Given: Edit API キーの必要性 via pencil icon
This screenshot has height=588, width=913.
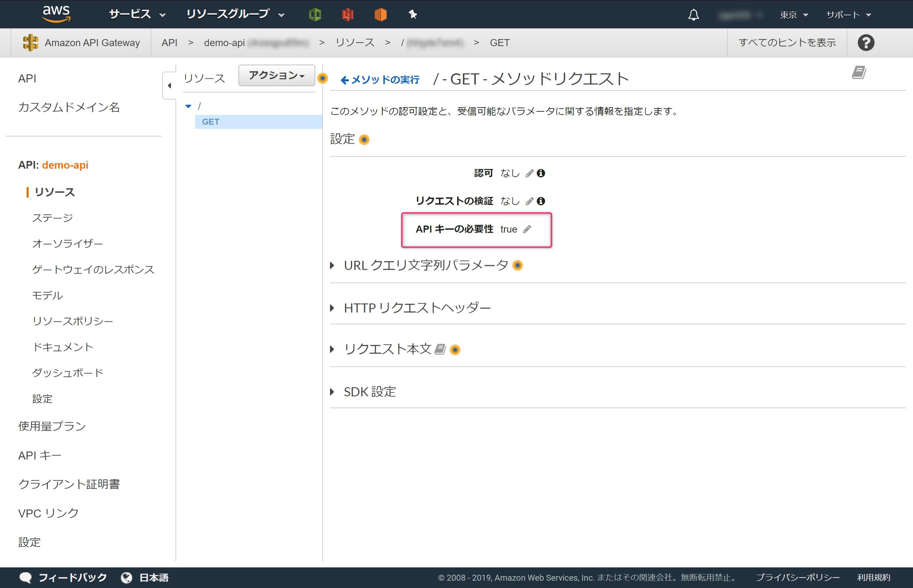Looking at the screenshot, I should pyautogui.click(x=527, y=229).
